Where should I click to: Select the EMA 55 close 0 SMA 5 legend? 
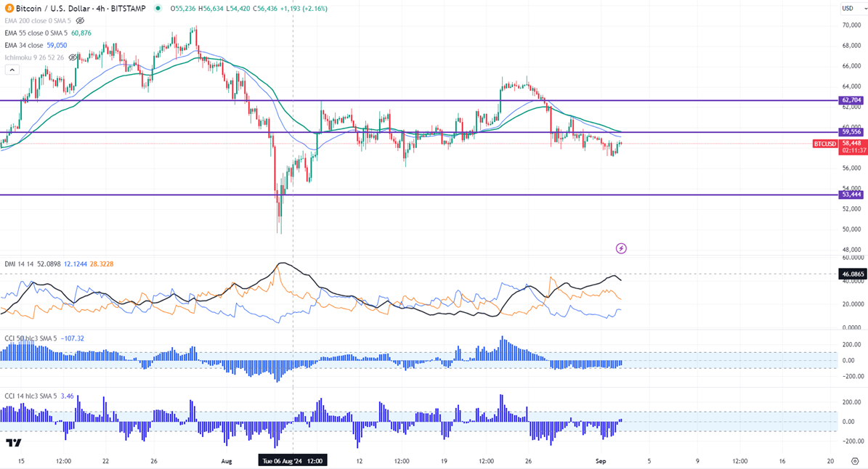pos(36,33)
